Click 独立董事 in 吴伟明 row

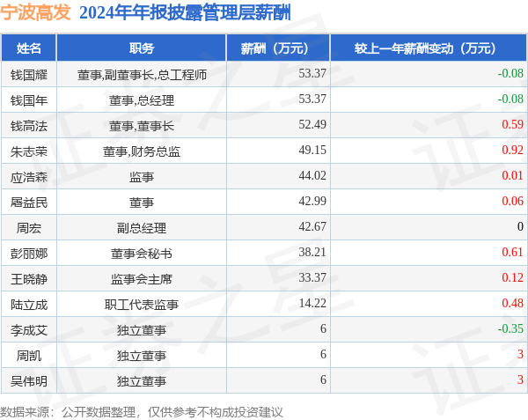pos(142,381)
